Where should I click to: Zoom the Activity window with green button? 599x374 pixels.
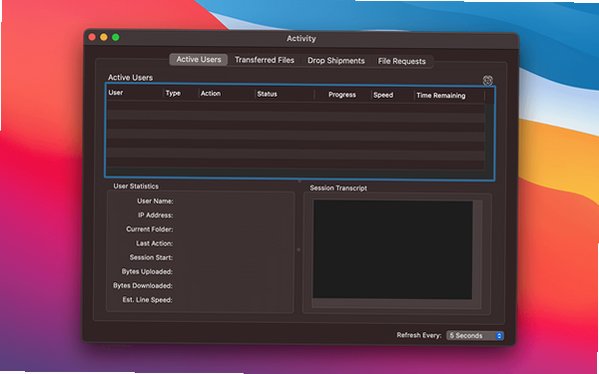(x=115, y=37)
